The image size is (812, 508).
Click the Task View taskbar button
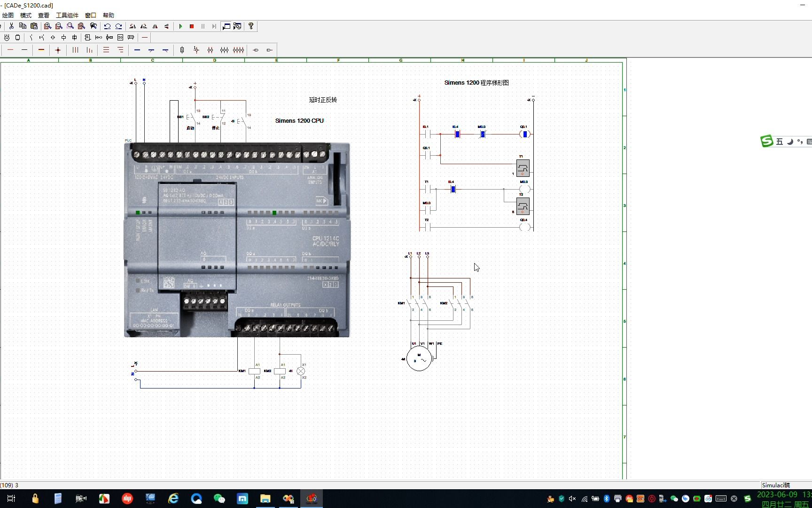[11, 499]
